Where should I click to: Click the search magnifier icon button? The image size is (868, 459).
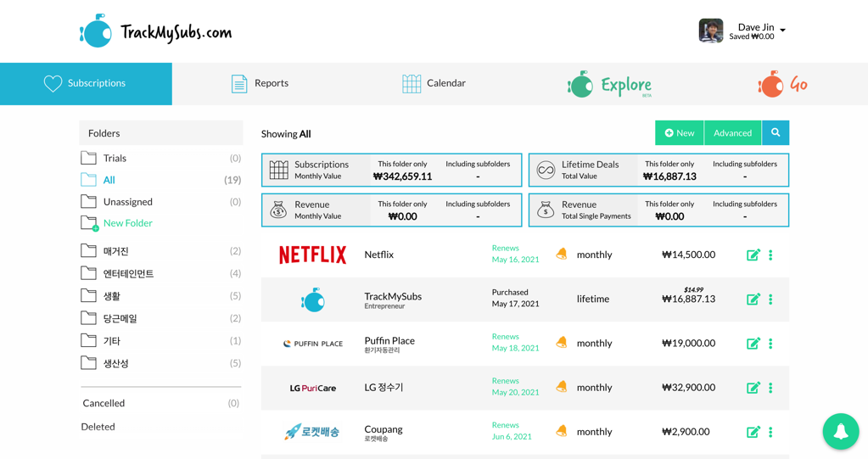coord(776,133)
